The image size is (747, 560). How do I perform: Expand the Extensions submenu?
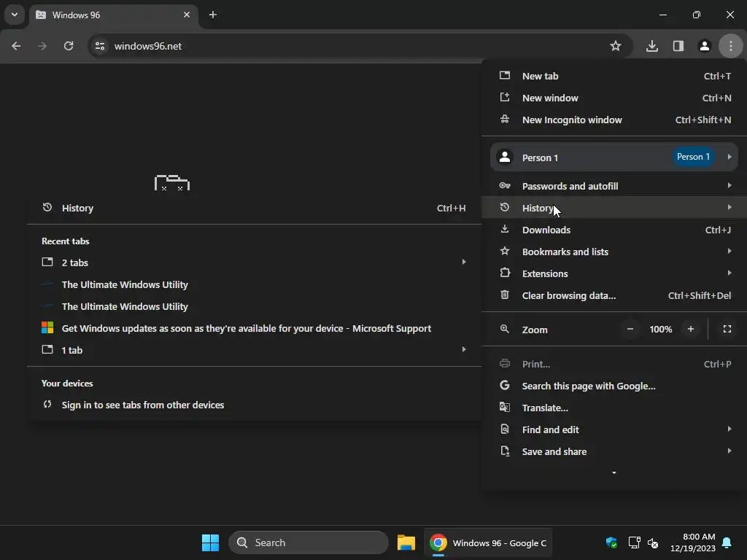click(x=614, y=274)
